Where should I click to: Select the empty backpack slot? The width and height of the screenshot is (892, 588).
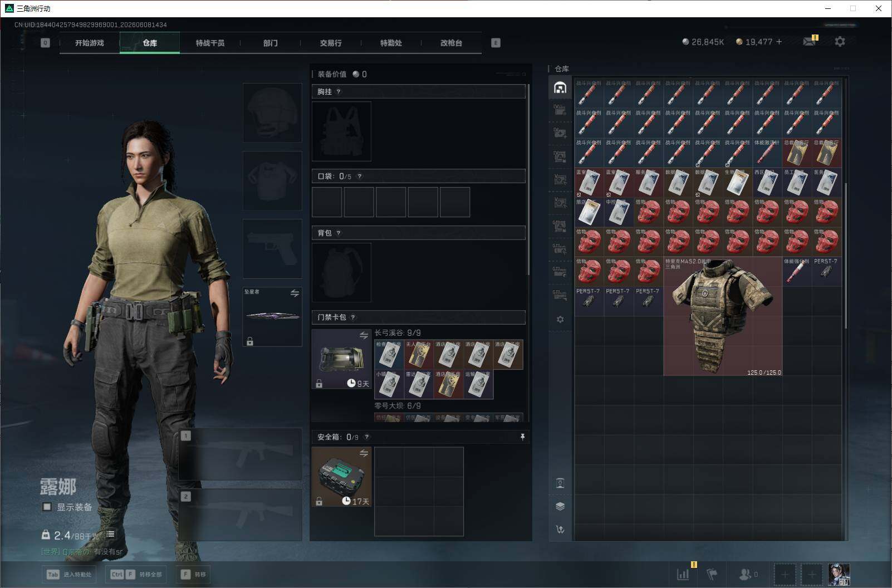pos(341,272)
